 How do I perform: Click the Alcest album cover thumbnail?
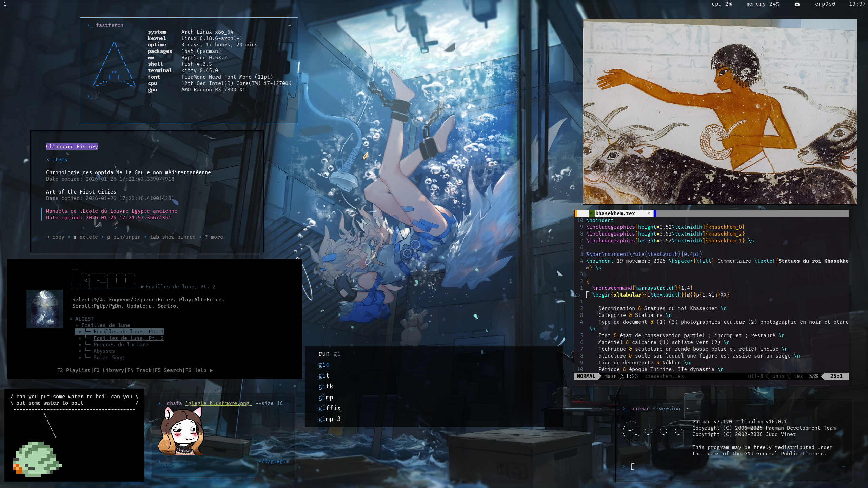point(45,309)
